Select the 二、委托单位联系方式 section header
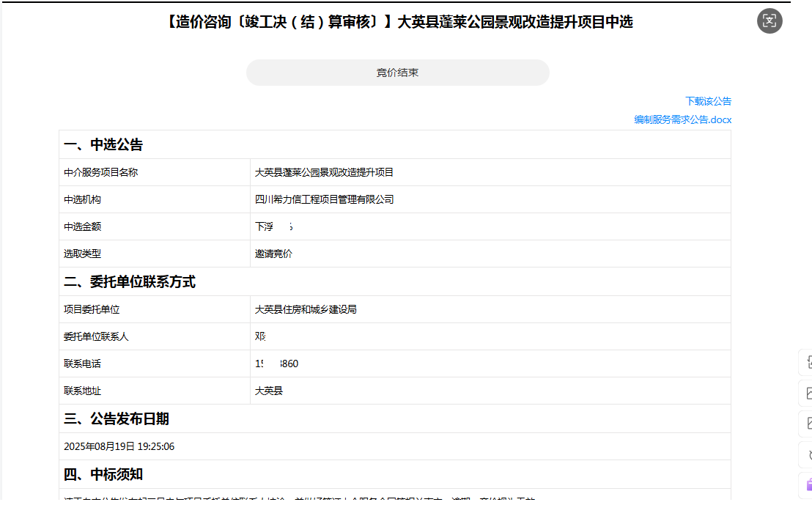The image size is (812, 524). point(130,282)
